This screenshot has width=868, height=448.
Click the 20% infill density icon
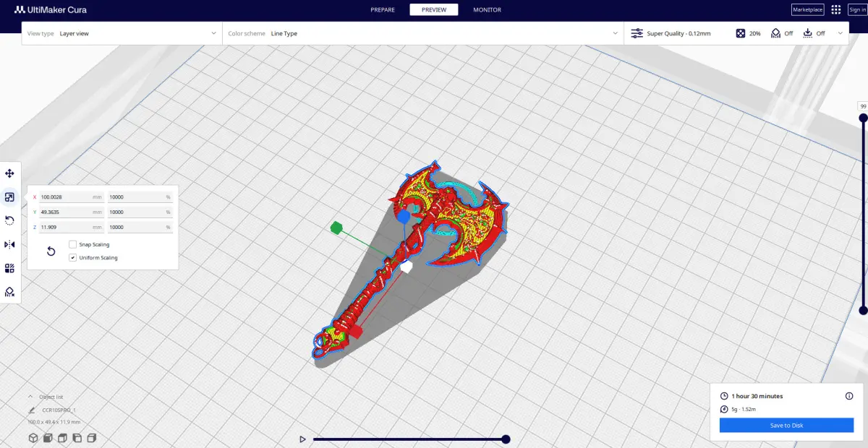click(741, 33)
